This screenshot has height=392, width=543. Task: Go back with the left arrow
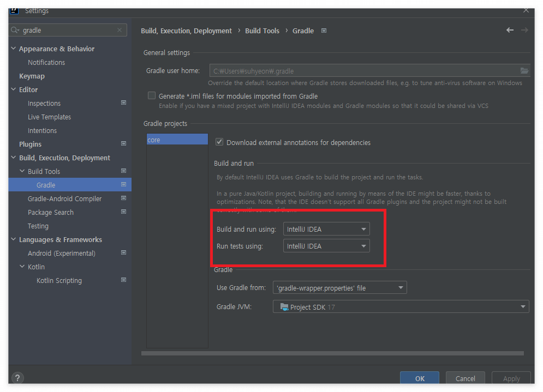(x=510, y=30)
